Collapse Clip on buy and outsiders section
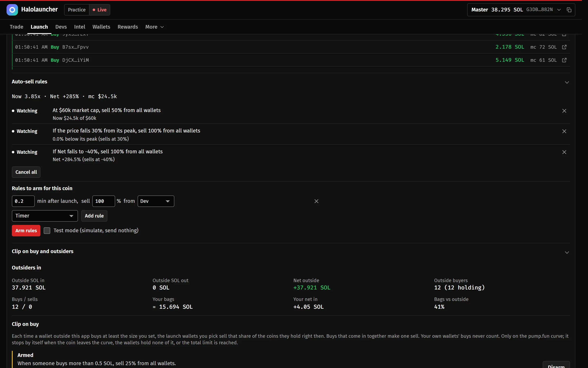This screenshot has height=368, width=588. click(x=567, y=252)
